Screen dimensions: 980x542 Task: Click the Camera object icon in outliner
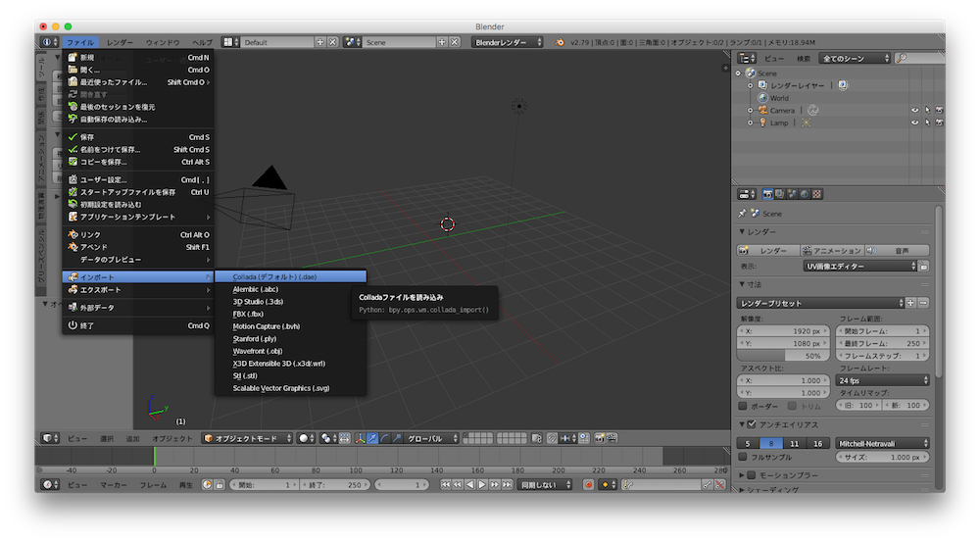click(x=762, y=111)
